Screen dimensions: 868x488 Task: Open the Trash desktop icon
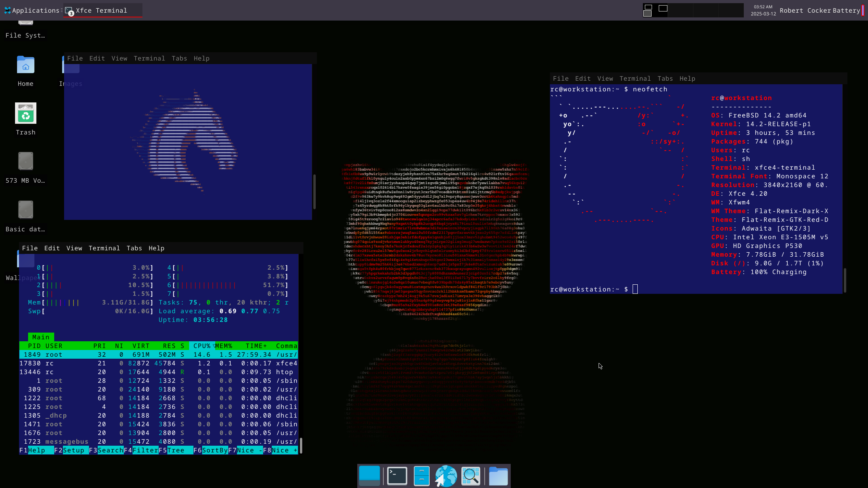click(x=26, y=114)
